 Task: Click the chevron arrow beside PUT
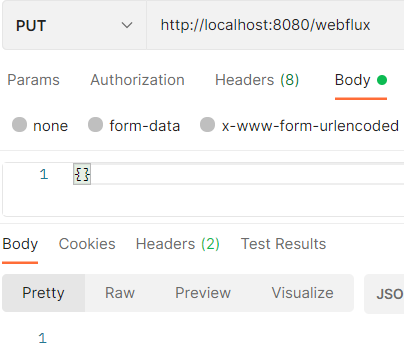127,25
